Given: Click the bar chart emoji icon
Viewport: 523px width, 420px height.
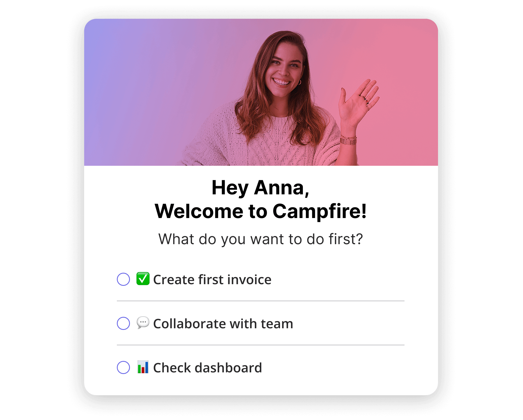Looking at the screenshot, I should 143,367.
